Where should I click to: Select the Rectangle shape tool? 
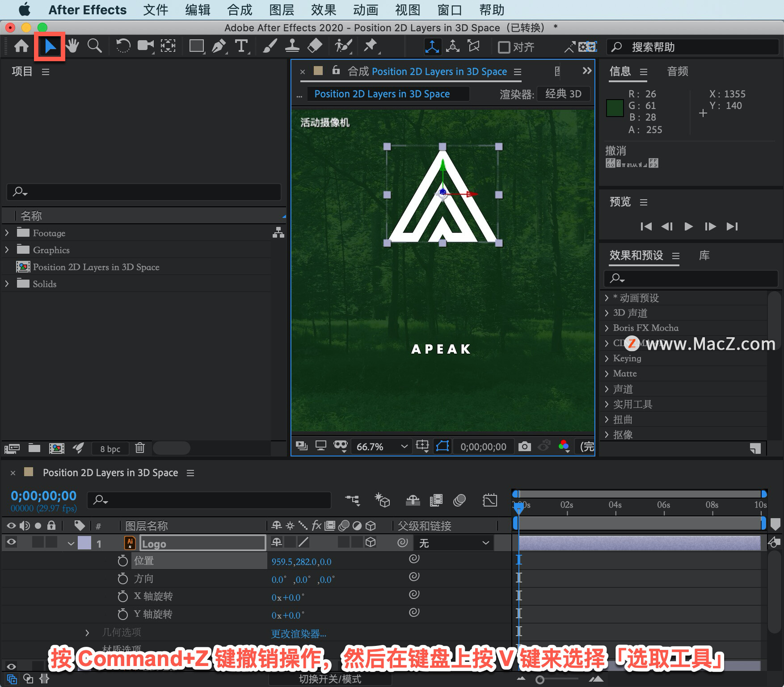pyautogui.click(x=197, y=46)
